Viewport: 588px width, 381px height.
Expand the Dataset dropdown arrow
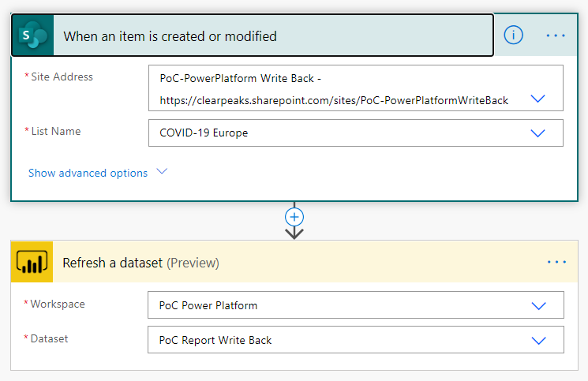[538, 340]
